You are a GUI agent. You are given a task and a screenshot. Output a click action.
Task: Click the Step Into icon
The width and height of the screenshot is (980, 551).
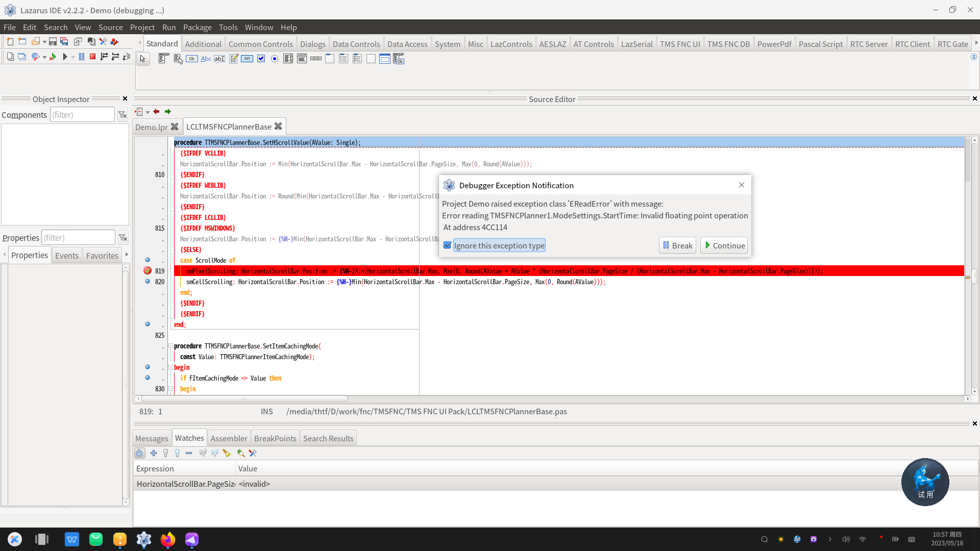click(104, 57)
